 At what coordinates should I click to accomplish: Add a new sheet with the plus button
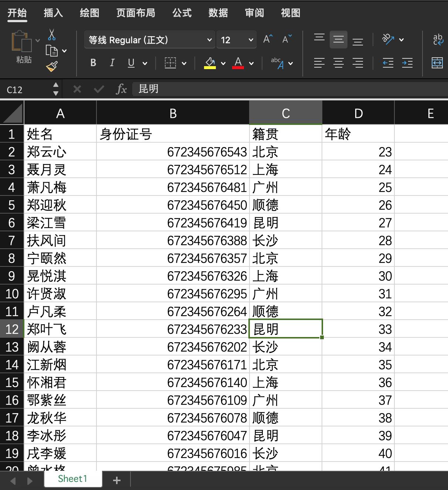pos(117,480)
